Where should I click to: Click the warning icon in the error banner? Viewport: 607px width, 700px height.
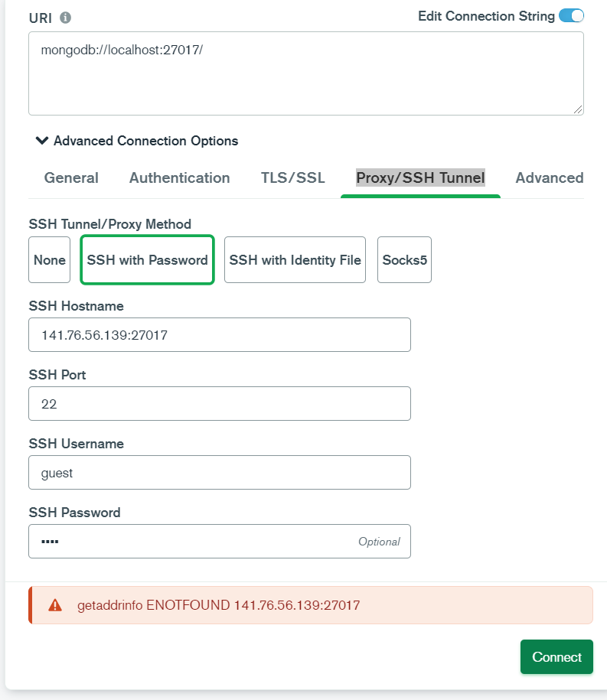(55, 605)
